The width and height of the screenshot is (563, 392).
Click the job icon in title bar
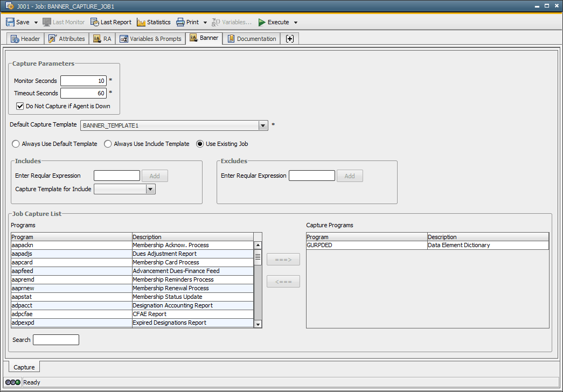pyautogui.click(x=10, y=6)
